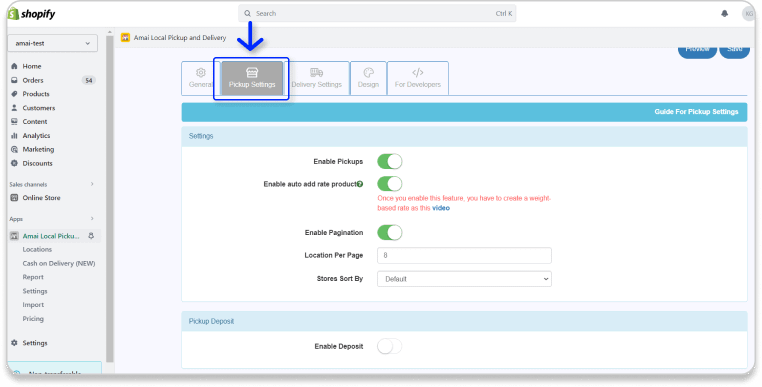Click Guide For Pickup Settings
762x387 pixels.
click(696, 112)
